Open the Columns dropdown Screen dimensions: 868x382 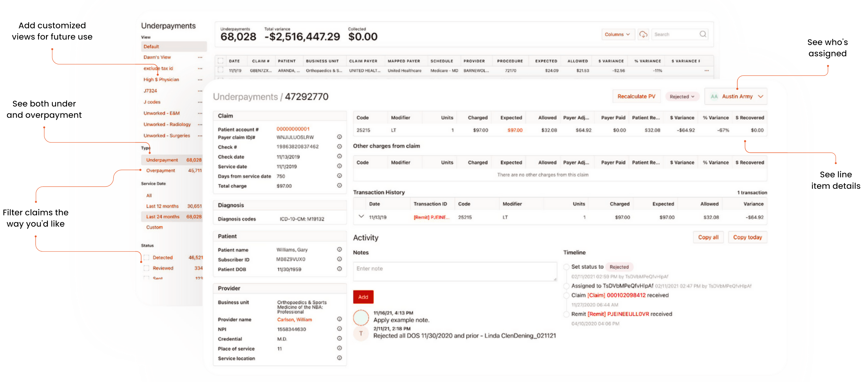pos(617,34)
